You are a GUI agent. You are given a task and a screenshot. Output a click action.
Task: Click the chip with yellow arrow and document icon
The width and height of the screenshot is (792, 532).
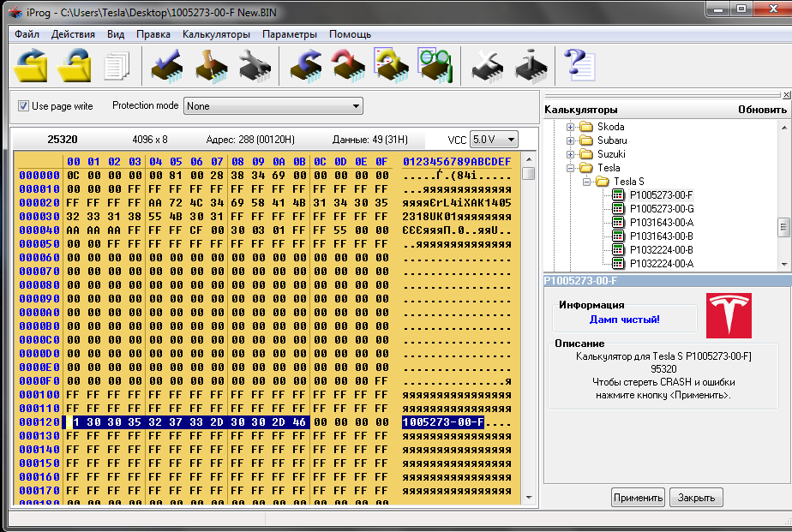tap(392, 65)
